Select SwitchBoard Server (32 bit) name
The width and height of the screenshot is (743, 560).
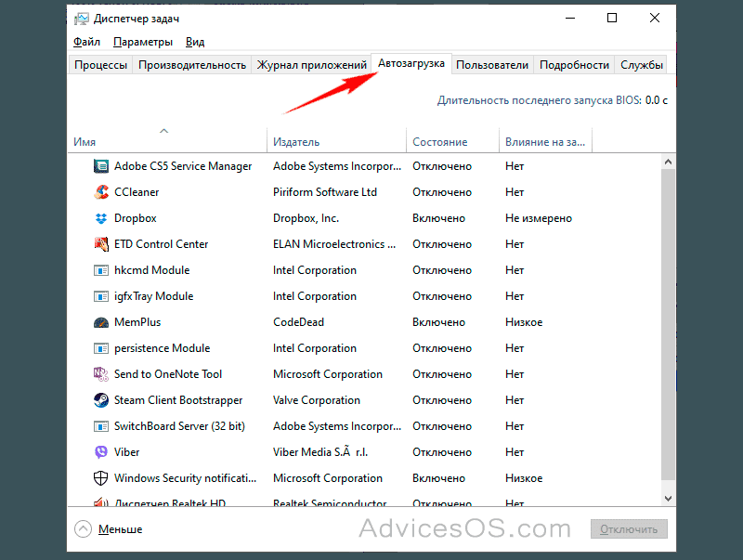click(x=179, y=426)
